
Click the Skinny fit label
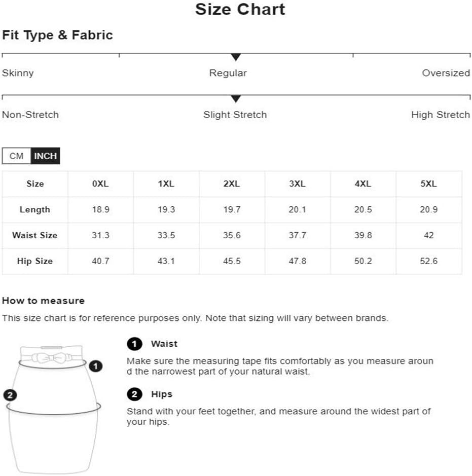18,73
